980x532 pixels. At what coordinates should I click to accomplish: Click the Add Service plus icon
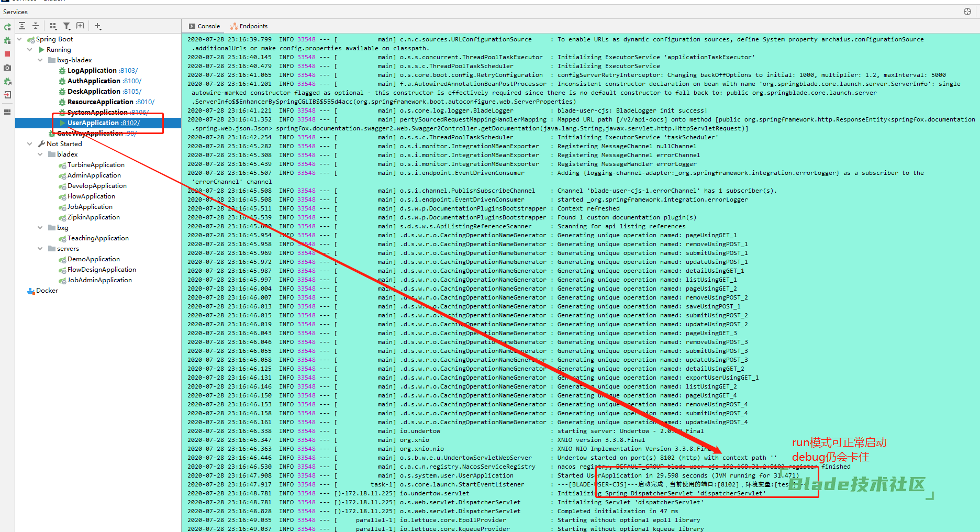click(98, 26)
